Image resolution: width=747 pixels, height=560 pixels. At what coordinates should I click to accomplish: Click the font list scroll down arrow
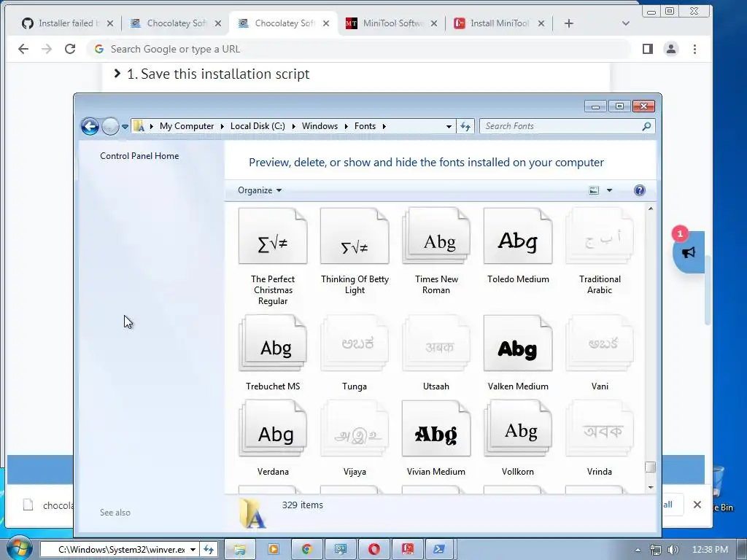coord(650,487)
